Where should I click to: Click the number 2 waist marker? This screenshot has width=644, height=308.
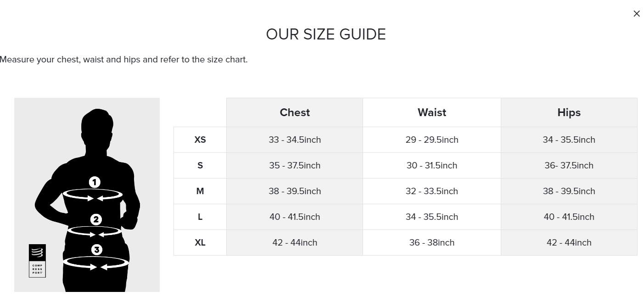pos(96,219)
